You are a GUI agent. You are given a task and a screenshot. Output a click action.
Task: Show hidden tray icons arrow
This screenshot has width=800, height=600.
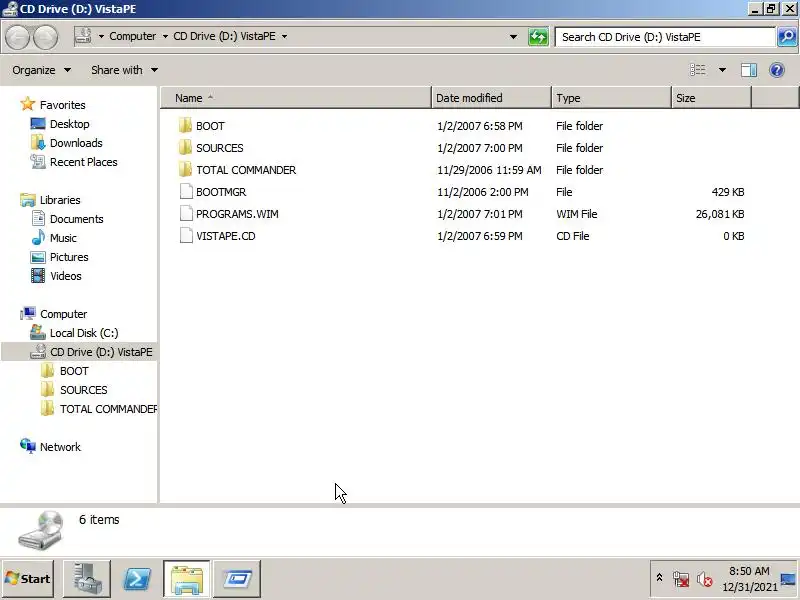coord(659,578)
